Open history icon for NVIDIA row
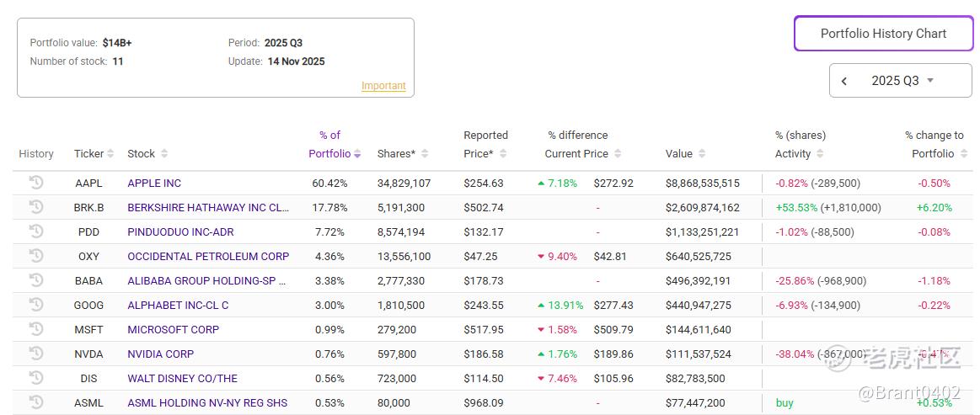This screenshot has width=980, height=415. pos(35,353)
